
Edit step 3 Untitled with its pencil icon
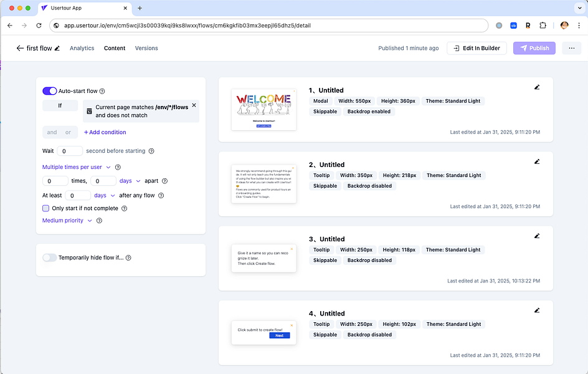point(537,236)
